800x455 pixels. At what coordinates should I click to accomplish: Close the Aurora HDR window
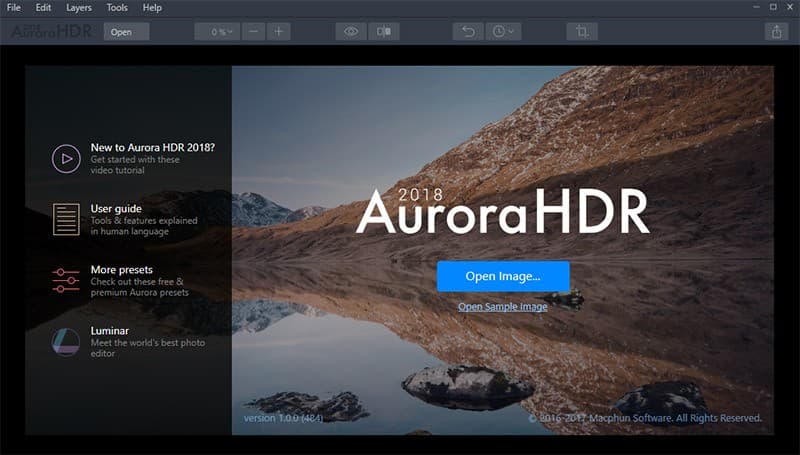790,7
